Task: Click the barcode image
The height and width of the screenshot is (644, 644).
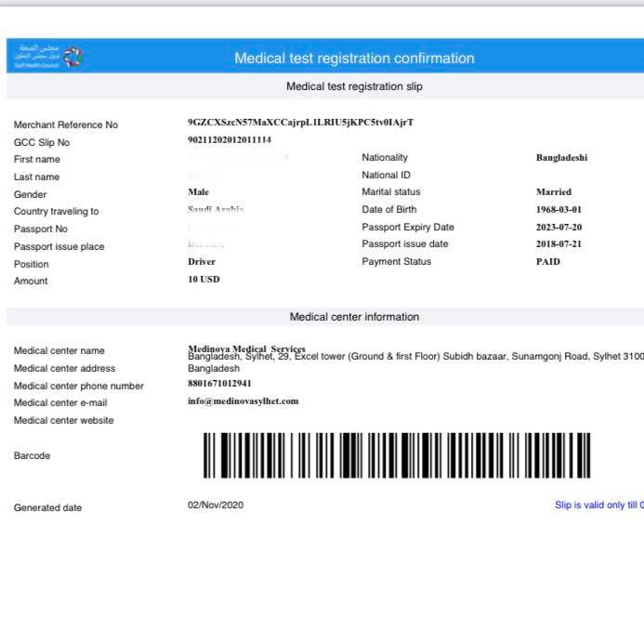Action: pyautogui.click(x=397, y=455)
